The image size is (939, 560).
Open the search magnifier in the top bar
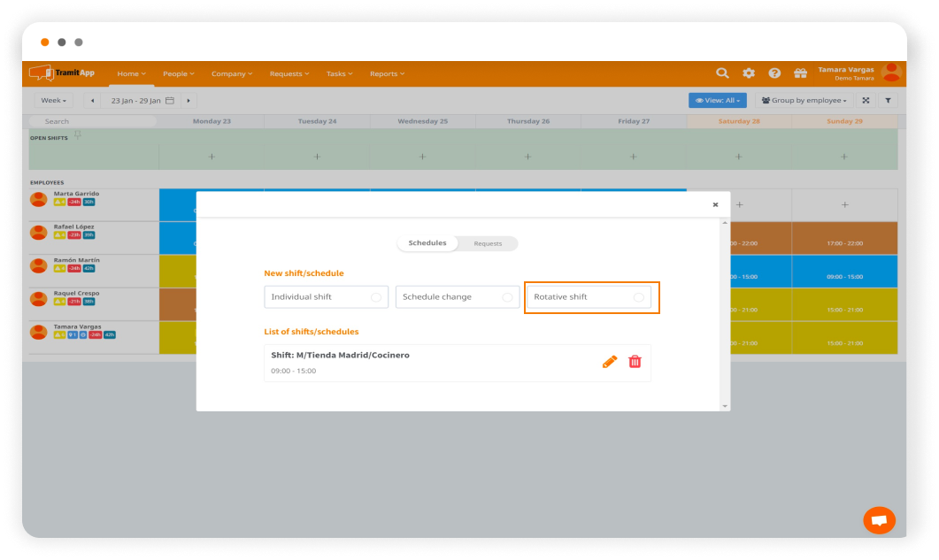[x=722, y=73]
